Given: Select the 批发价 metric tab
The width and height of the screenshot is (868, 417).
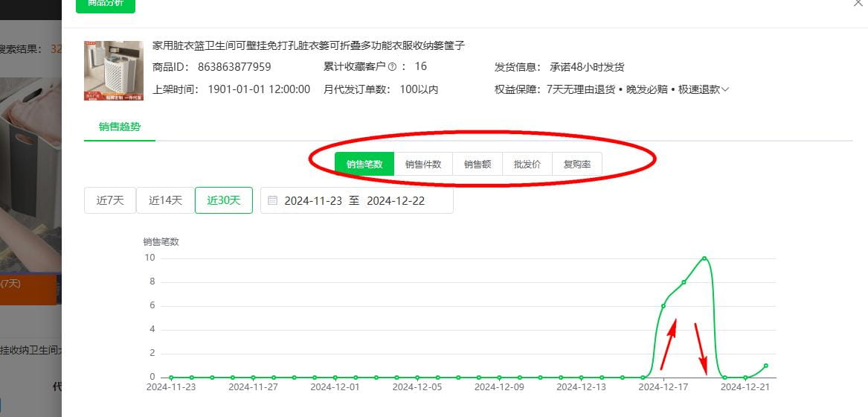Looking at the screenshot, I should click(x=527, y=164).
